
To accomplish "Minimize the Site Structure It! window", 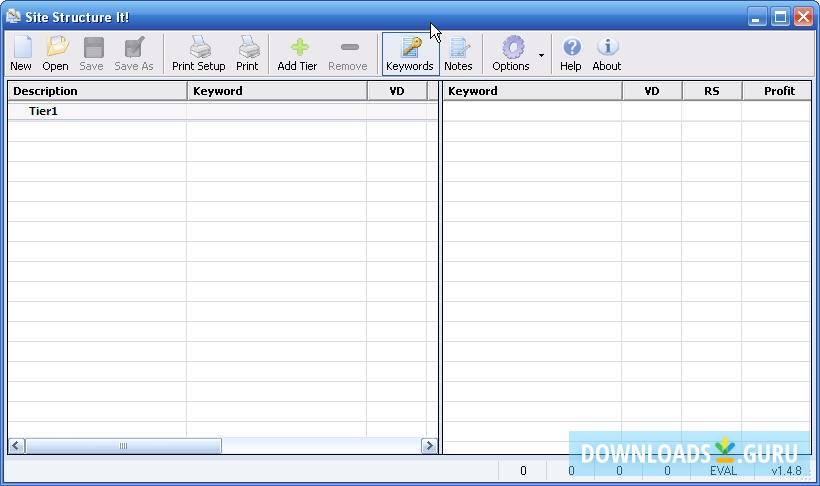I will 756,17.
